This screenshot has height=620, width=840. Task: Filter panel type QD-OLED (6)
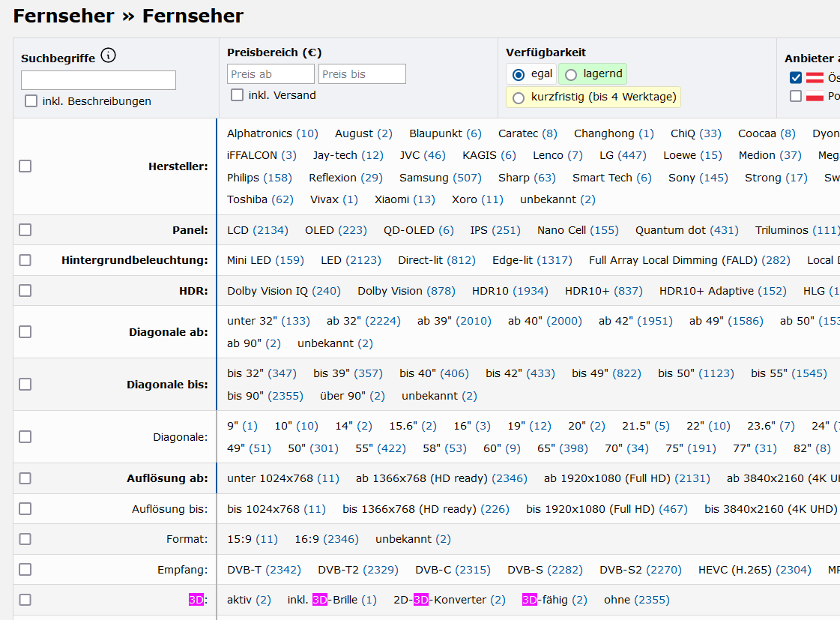point(419,230)
